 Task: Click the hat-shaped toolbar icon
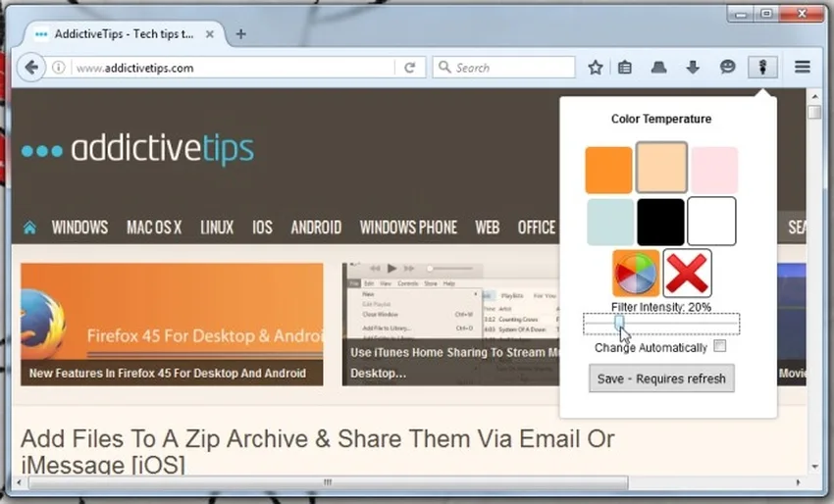point(659,68)
